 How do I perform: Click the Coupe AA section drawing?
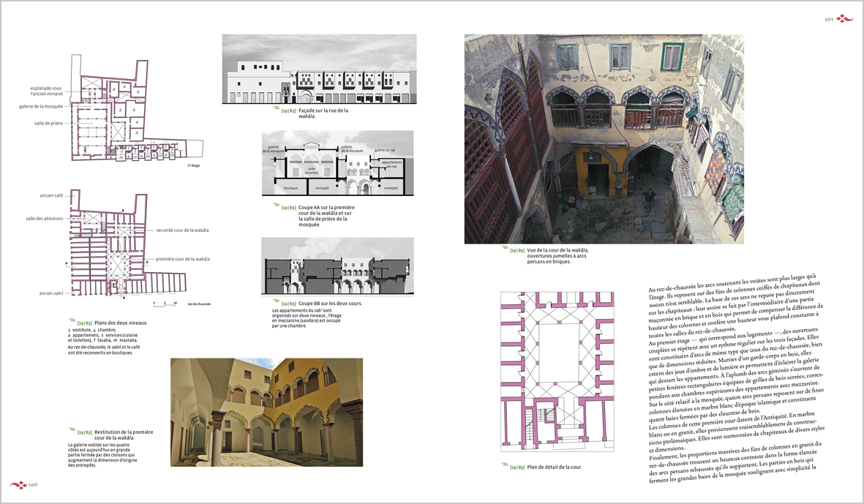point(338,163)
